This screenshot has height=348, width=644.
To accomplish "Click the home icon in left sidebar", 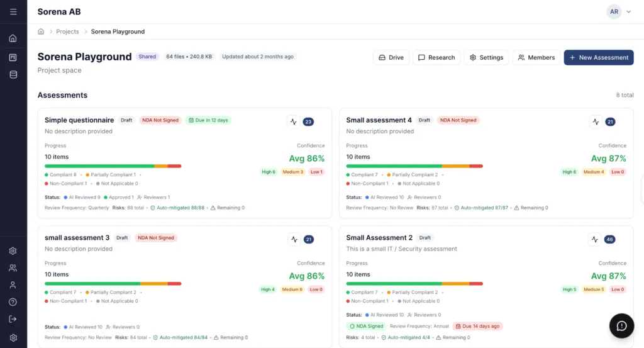I will coord(13,38).
